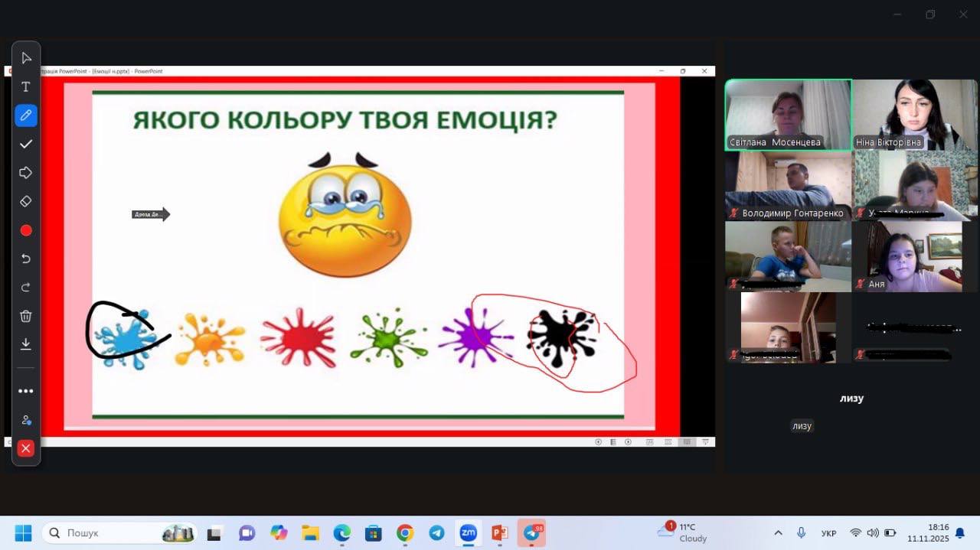Go to previous slide in PowerPoint status bar

(x=599, y=442)
